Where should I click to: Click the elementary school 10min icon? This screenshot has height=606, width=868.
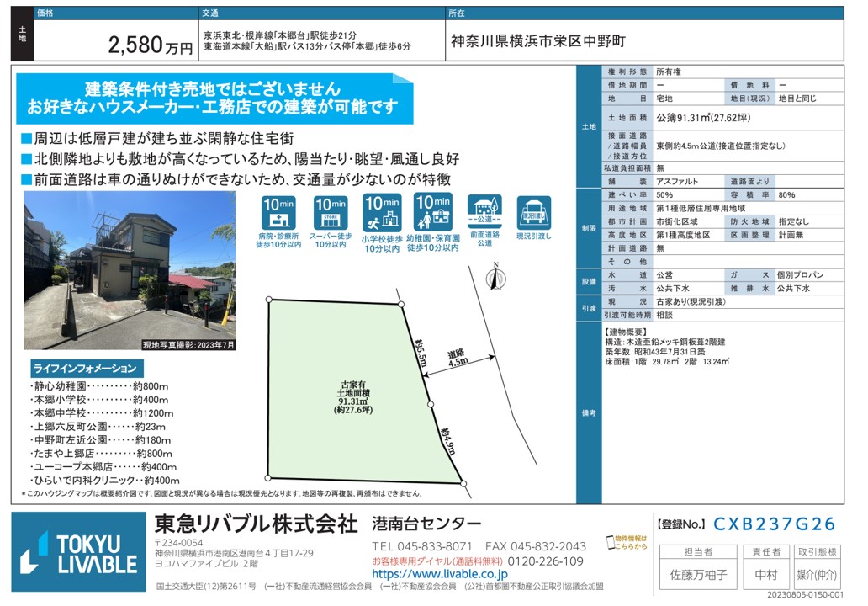382,214
